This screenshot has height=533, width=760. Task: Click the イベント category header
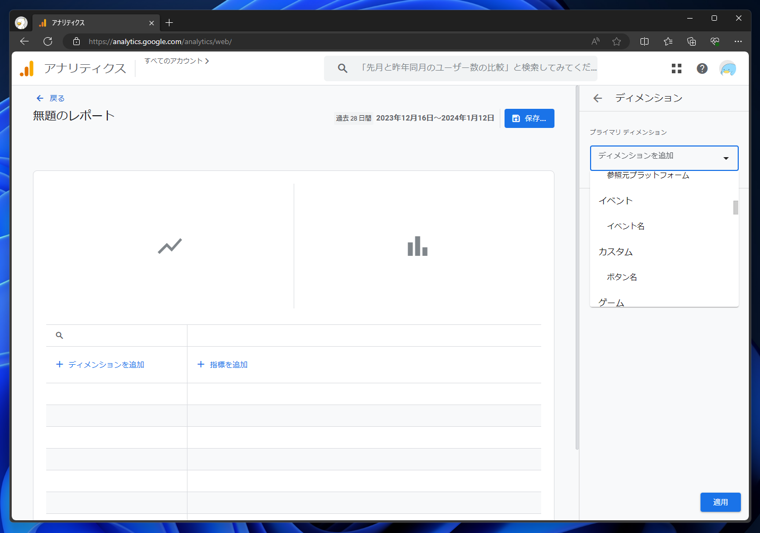coord(615,201)
